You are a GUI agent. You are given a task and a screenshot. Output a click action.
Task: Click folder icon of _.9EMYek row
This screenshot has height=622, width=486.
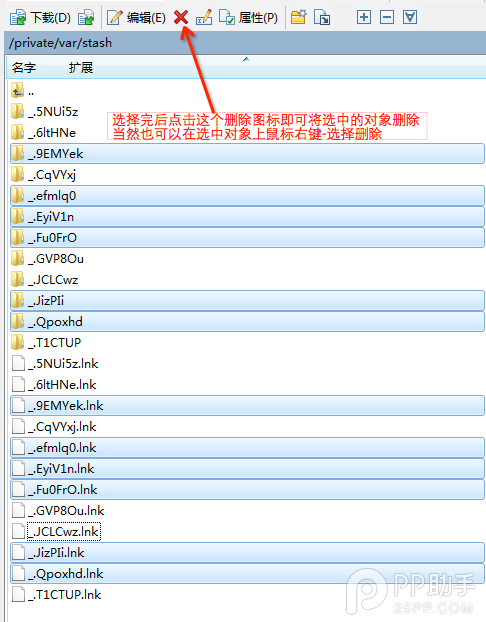(17, 153)
